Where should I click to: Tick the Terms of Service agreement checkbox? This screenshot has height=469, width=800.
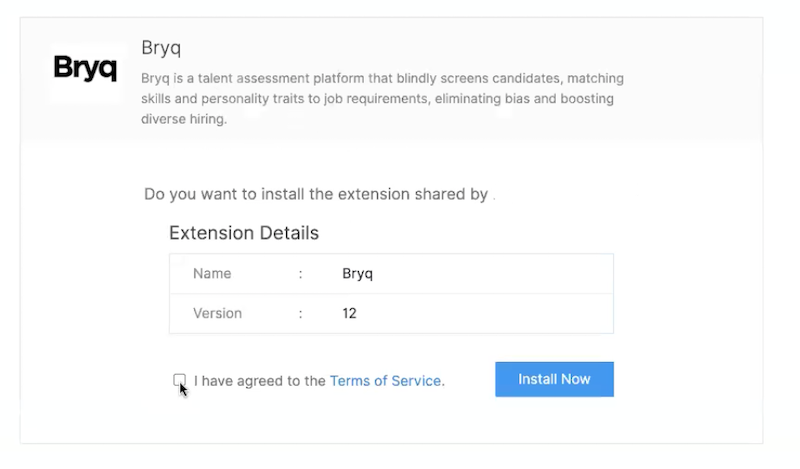point(179,380)
